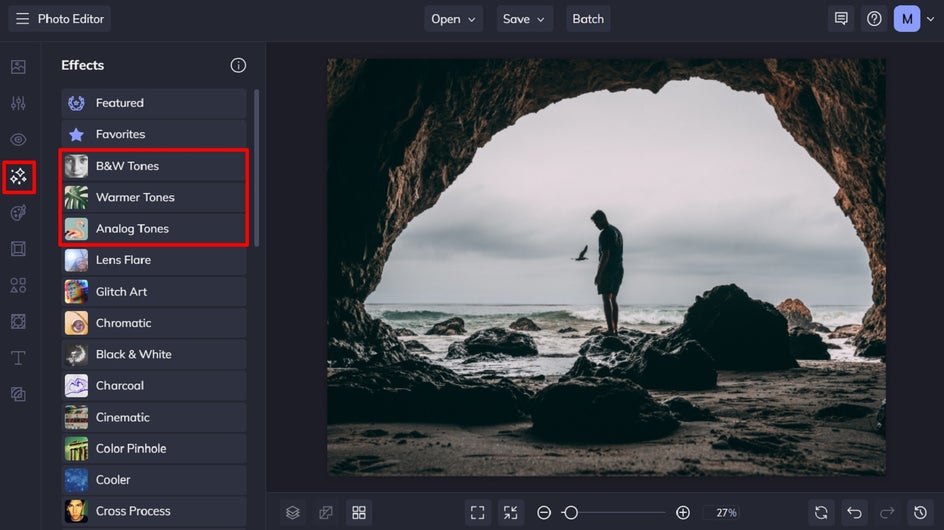Open the Open dropdown menu

(453, 19)
